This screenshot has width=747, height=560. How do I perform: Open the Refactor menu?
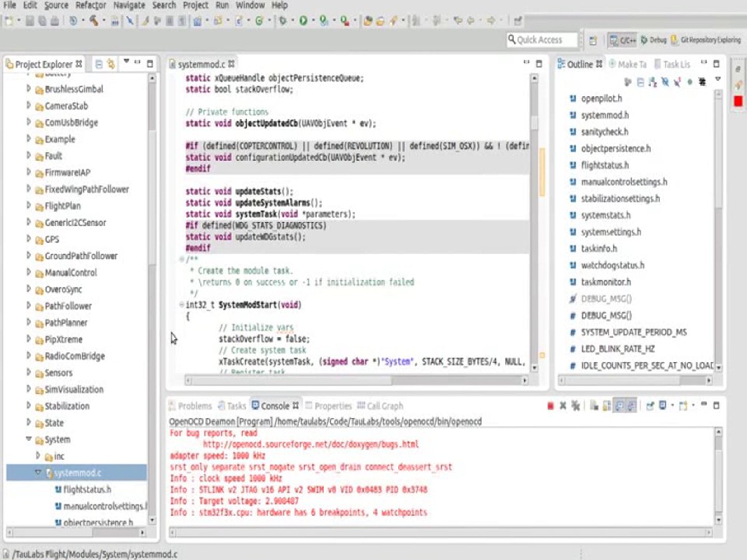click(x=91, y=5)
